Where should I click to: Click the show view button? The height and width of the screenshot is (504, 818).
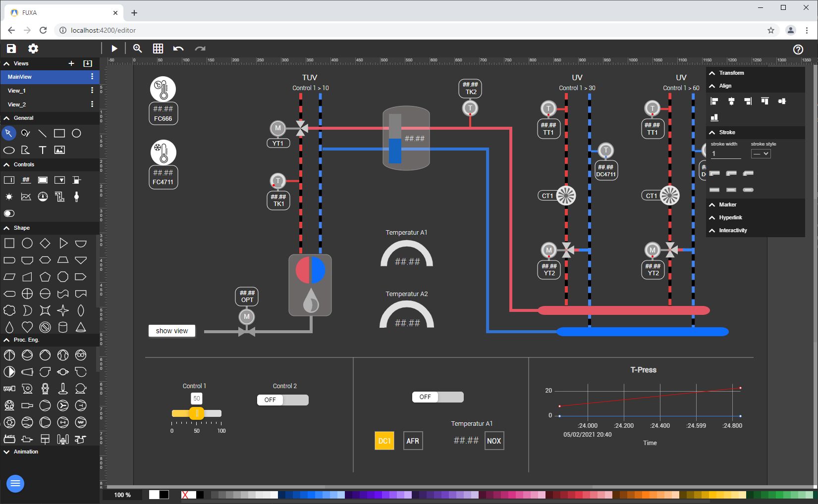(x=171, y=330)
